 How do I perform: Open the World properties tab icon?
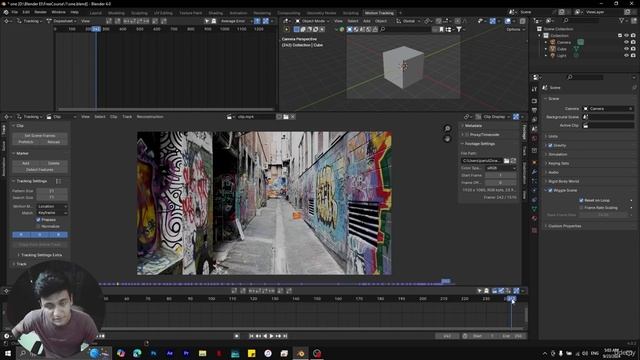click(x=534, y=139)
